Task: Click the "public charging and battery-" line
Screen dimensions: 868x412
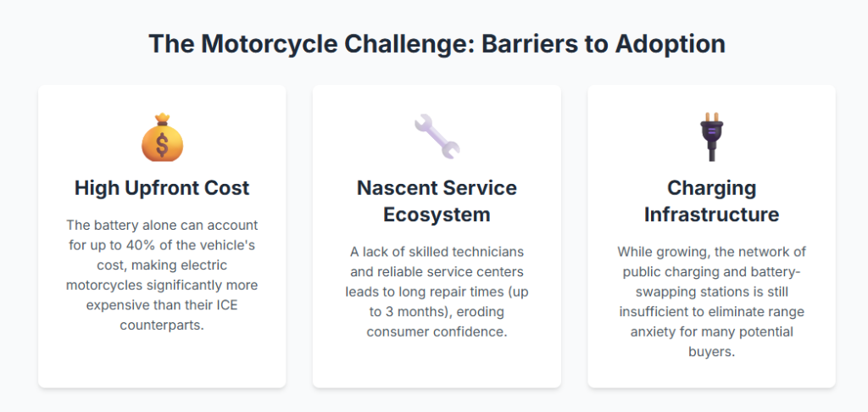Action: (x=711, y=271)
